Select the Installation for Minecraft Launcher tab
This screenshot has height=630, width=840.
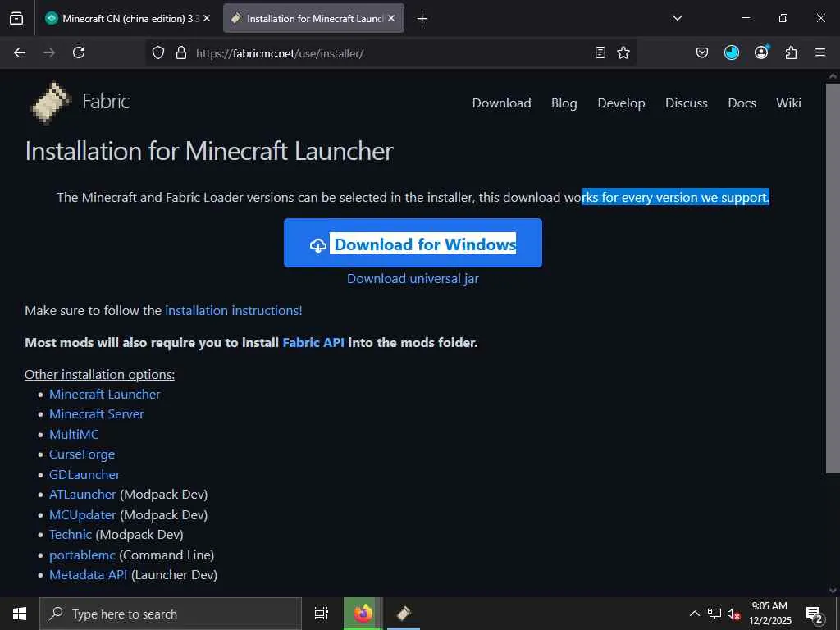click(313, 18)
